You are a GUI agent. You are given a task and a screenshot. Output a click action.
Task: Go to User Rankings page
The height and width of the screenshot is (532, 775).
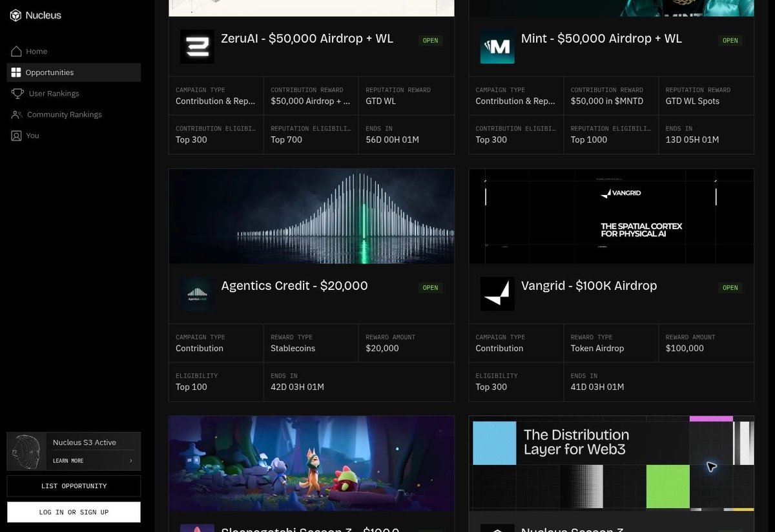[x=74, y=94]
